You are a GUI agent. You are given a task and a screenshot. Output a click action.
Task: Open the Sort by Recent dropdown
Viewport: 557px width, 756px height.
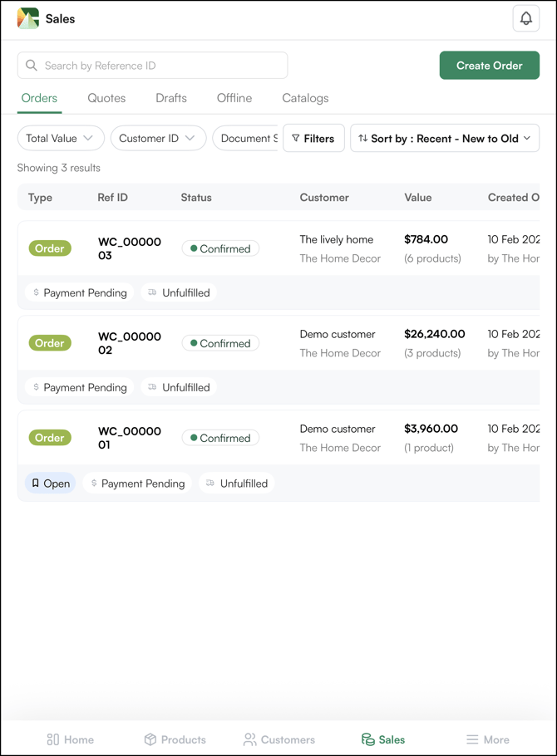coord(445,139)
